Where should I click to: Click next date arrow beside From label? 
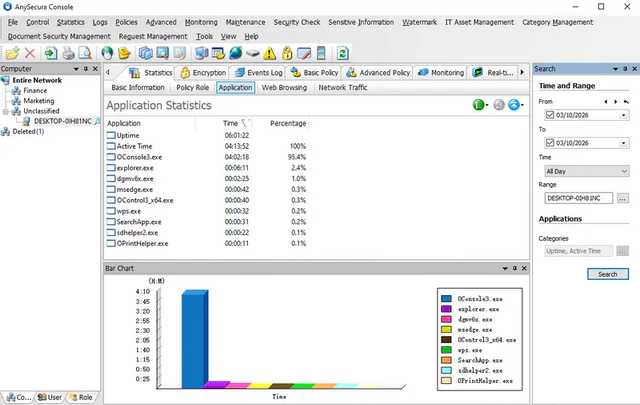click(616, 102)
